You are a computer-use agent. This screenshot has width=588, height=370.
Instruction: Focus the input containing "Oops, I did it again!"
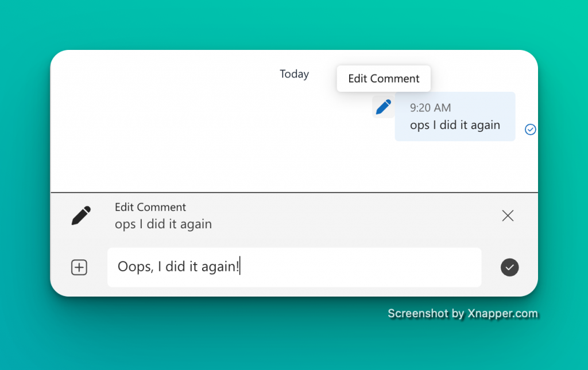[x=294, y=267]
